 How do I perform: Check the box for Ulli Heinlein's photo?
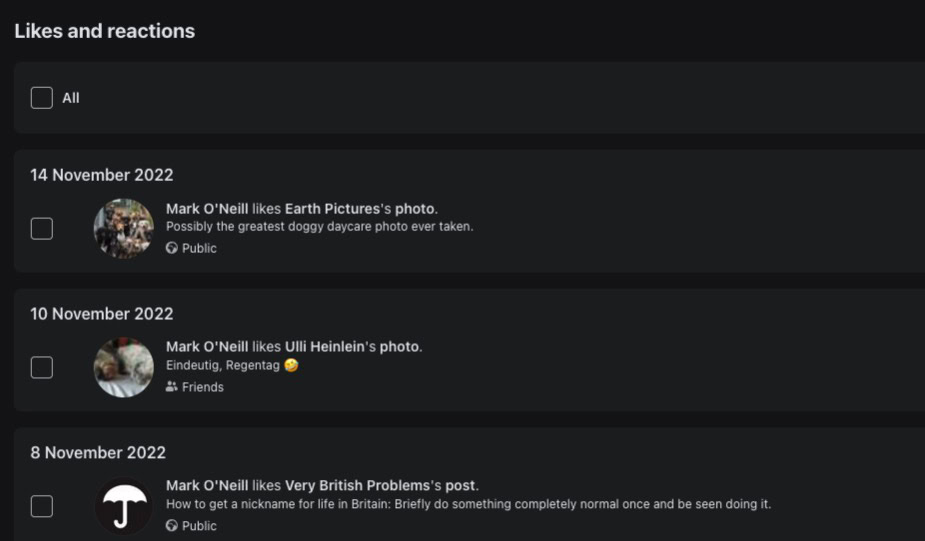point(41,368)
